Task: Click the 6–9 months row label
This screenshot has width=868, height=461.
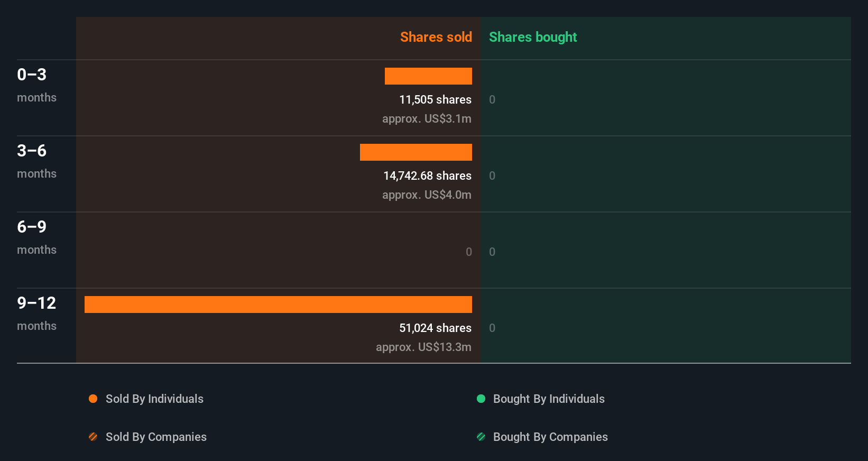Action: (36, 237)
